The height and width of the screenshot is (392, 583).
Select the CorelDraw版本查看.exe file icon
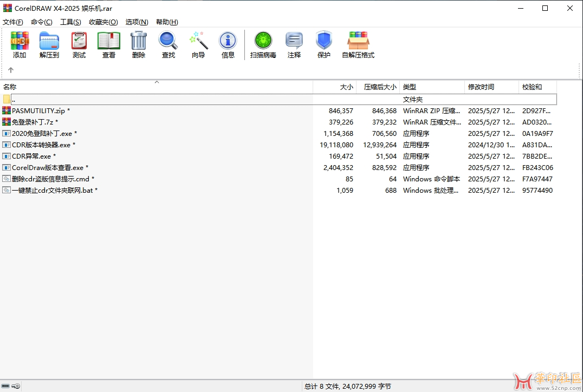click(7, 167)
